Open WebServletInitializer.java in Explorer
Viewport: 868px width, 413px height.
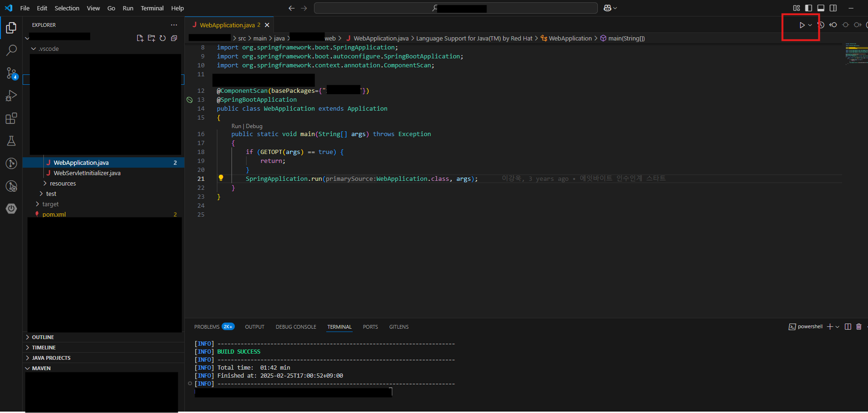pyautogui.click(x=87, y=173)
